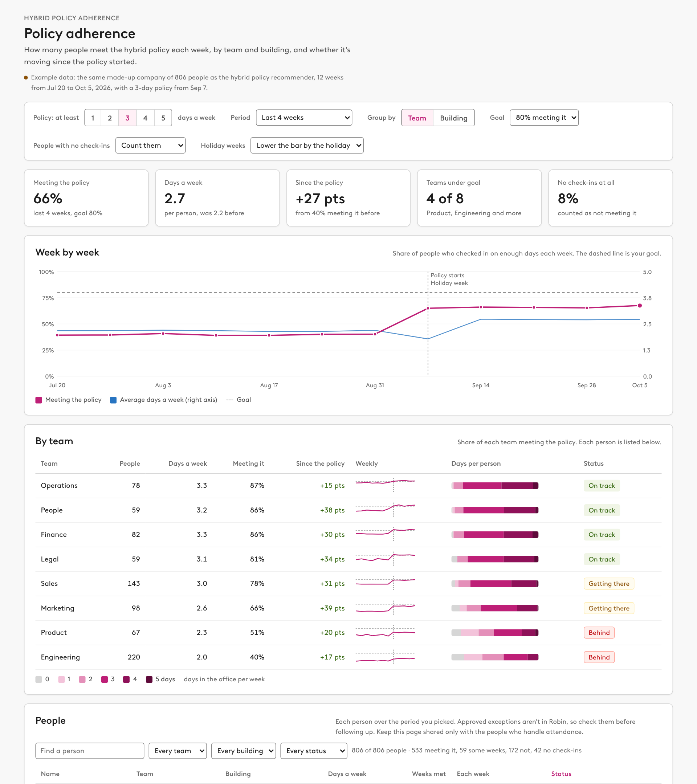Screen dimensions: 697x784
Task: Open the Every building filter dropdown
Action: (x=244, y=751)
